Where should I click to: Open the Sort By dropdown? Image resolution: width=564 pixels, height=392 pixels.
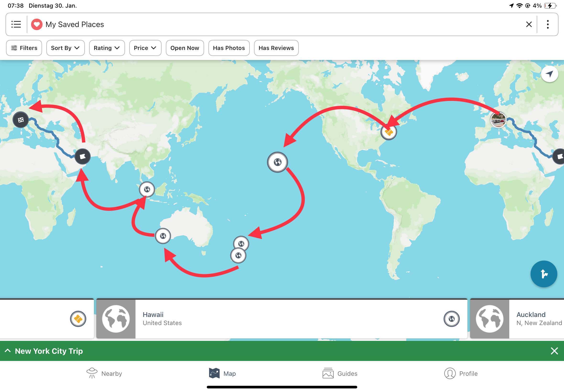tap(65, 48)
